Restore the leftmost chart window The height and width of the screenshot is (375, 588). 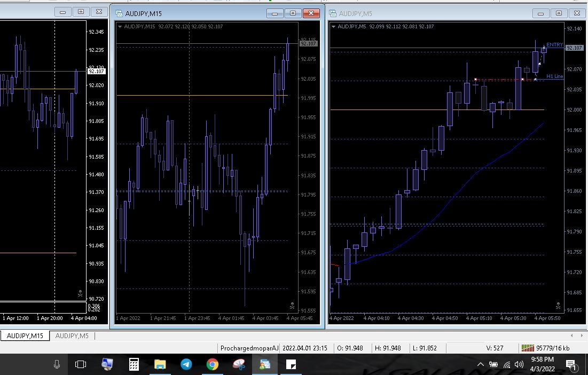click(x=81, y=12)
